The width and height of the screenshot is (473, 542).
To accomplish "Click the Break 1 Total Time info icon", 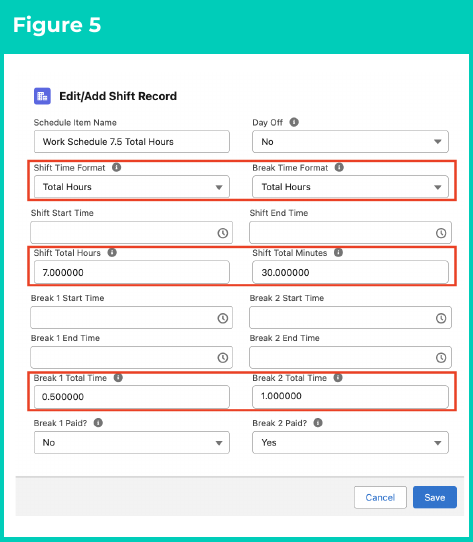I will (x=118, y=377).
